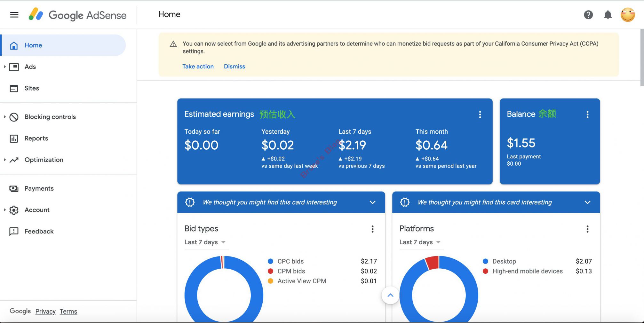Click badge icon above Bid types card
Viewport: 644px width, 323px height.
click(190, 202)
